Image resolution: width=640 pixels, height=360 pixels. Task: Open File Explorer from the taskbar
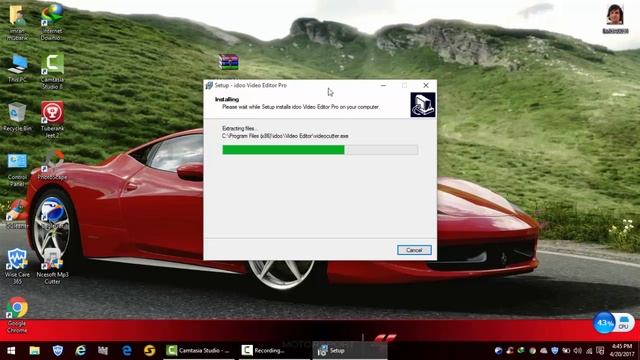pyautogui.click(x=34, y=350)
